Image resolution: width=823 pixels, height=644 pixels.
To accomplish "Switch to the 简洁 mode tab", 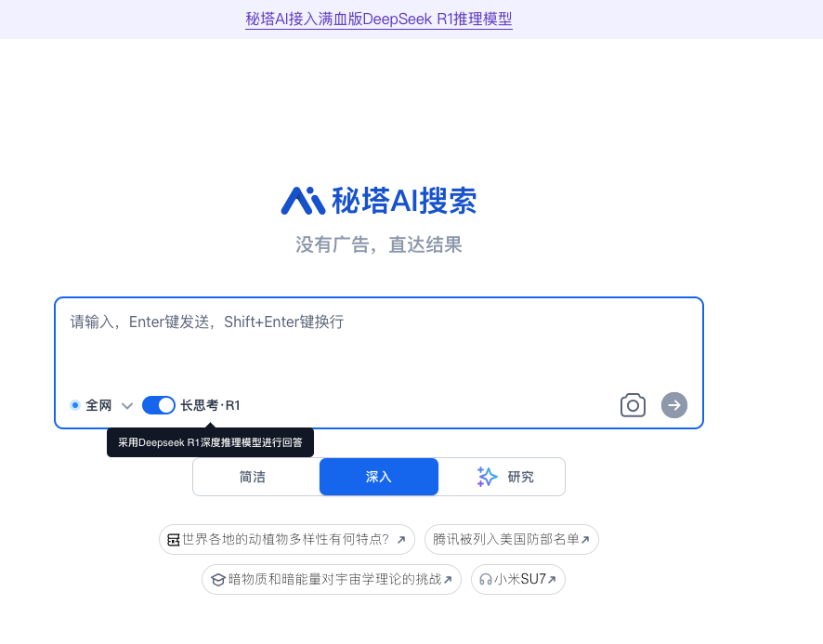I will (253, 477).
